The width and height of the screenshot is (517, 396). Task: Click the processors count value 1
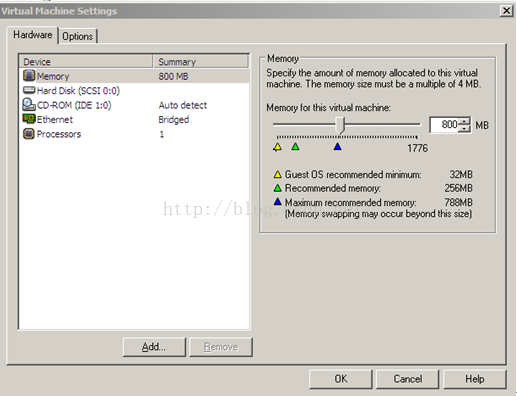[x=162, y=134]
